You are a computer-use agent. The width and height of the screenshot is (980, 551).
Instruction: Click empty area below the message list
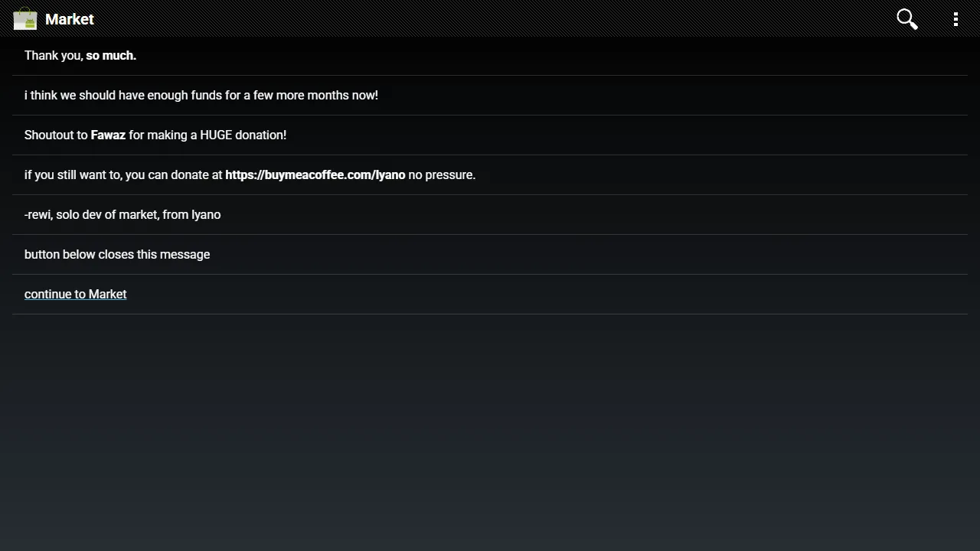coord(490,429)
